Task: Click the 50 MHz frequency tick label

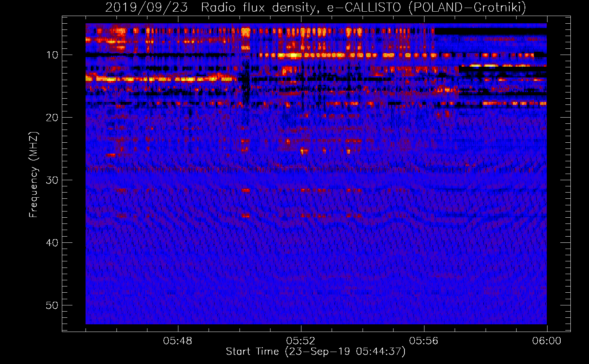Action: pyautogui.click(x=52, y=305)
